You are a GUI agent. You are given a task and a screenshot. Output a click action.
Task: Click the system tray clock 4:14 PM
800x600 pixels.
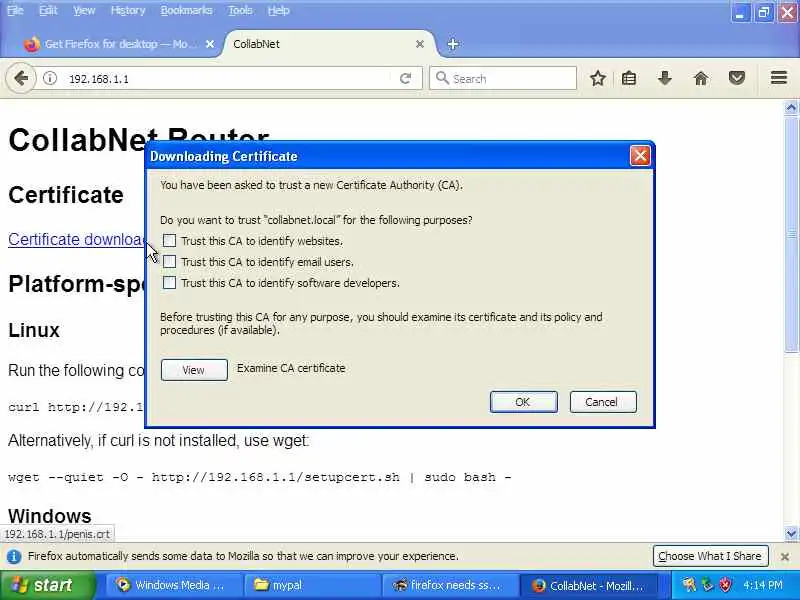(762, 585)
